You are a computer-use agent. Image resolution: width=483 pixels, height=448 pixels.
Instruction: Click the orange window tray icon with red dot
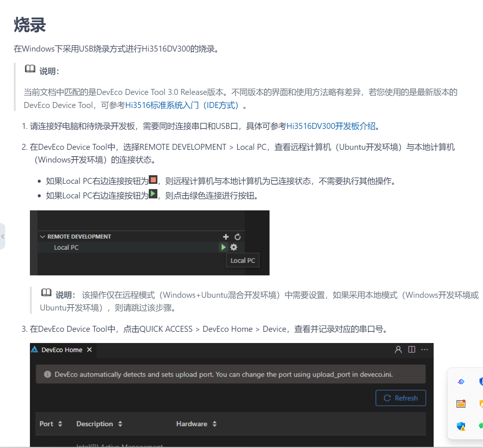(461, 404)
